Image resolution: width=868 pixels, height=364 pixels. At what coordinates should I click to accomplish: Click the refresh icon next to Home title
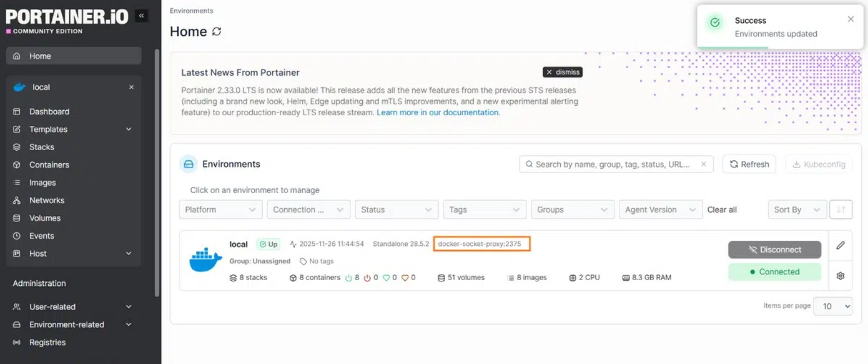tap(217, 32)
